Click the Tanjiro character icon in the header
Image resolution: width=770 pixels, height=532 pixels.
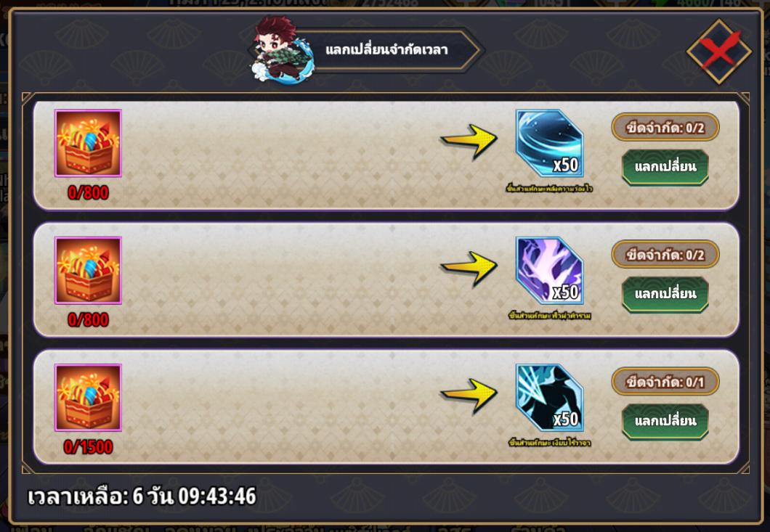click(x=281, y=49)
